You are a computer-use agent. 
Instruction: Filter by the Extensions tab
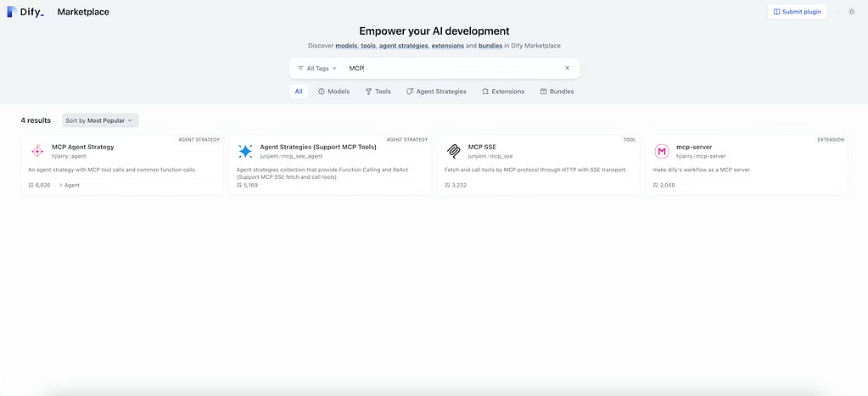[x=502, y=92]
